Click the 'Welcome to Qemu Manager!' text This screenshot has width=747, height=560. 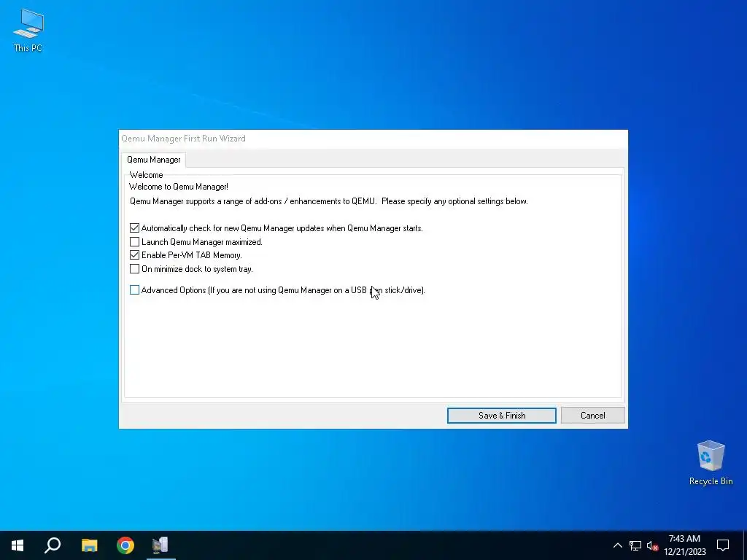coord(179,187)
